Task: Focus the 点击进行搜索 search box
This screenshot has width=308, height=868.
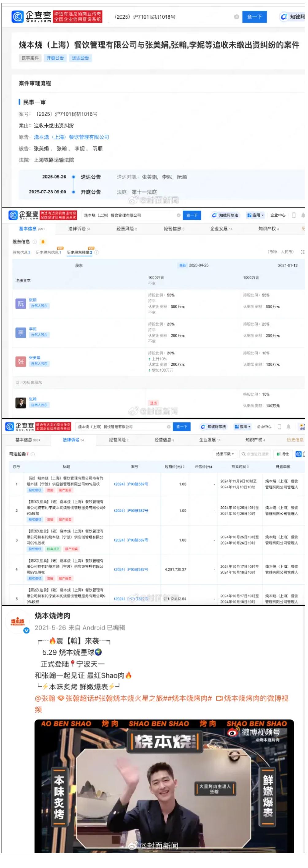Action: pyautogui.click(x=255, y=454)
